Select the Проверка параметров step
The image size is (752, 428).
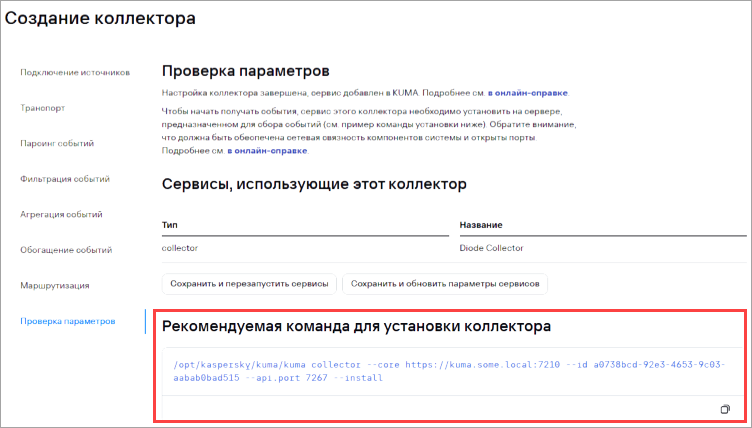(68, 321)
